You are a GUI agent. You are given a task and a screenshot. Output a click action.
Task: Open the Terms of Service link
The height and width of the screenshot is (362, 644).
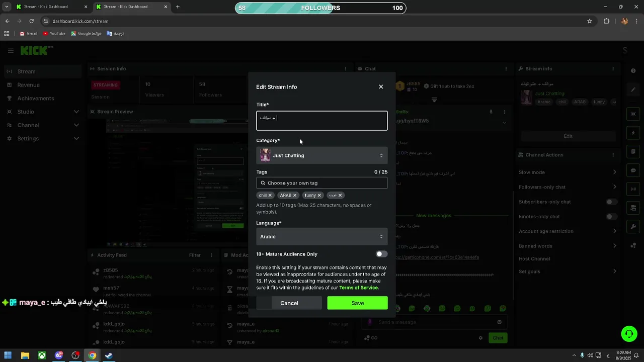click(x=359, y=288)
